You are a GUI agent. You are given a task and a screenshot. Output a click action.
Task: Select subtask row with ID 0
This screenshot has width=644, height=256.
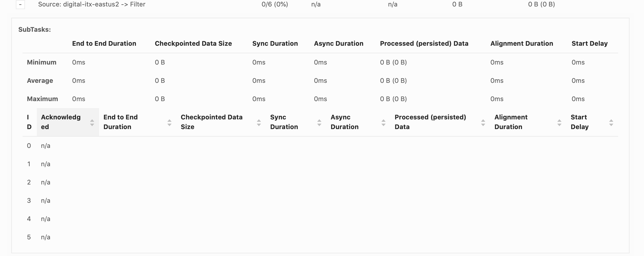pyautogui.click(x=29, y=146)
